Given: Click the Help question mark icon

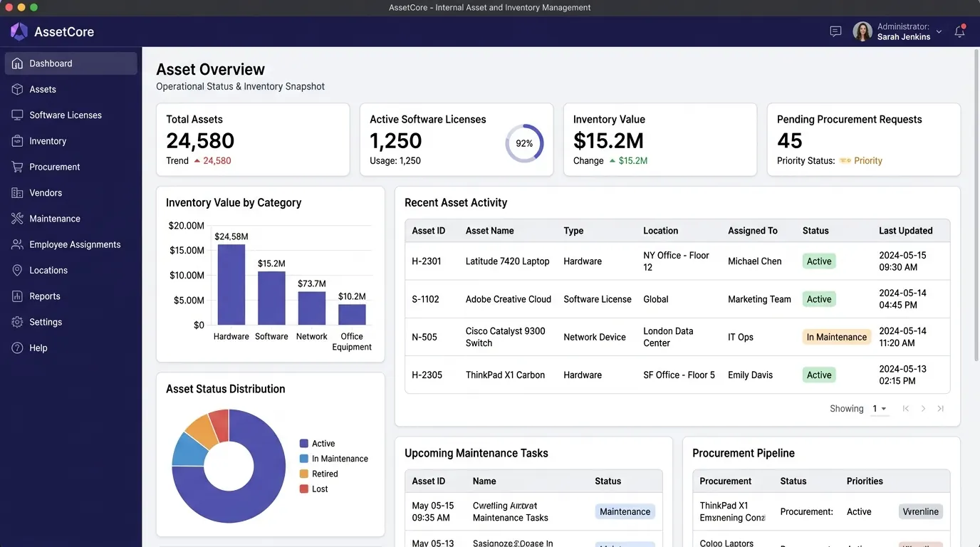Looking at the screenshot, I should [x=17, y=348].
